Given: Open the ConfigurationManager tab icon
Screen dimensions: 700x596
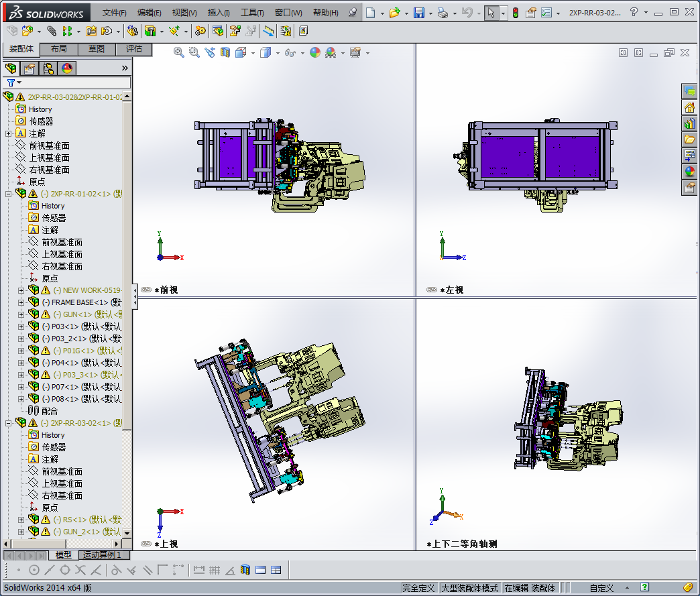Looking at the screenshot, I should pyautogui.click(x=48, y=68).
